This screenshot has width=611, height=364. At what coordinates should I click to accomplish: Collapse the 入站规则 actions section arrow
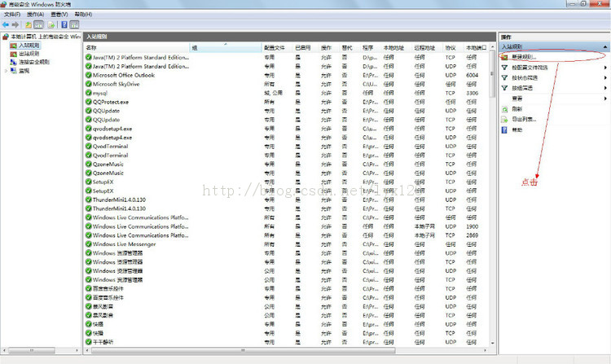pyautogui.click(x=605, y=46)
